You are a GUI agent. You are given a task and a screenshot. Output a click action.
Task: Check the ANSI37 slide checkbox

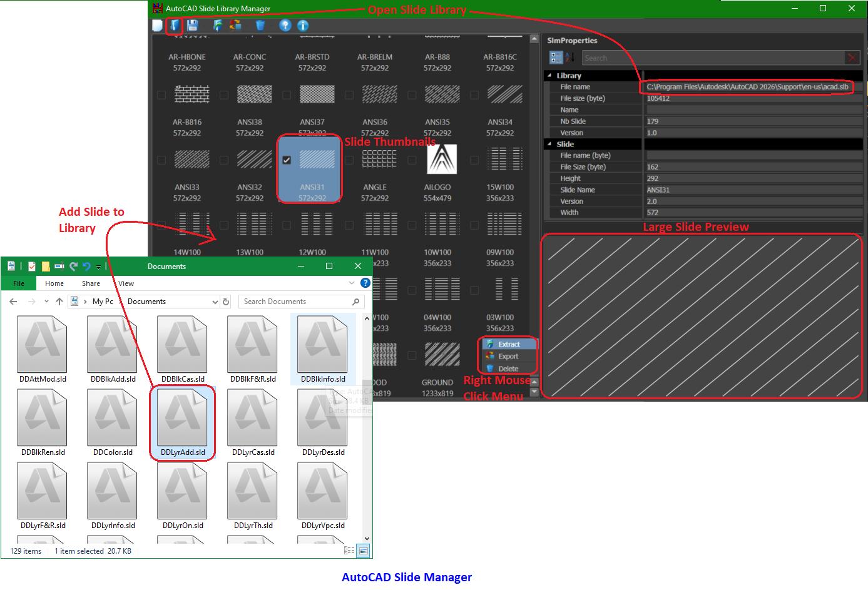click(287, 95)
